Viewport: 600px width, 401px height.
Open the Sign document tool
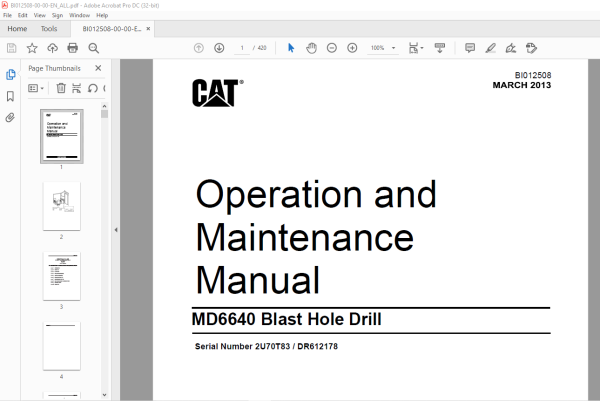[x=511, y=48]
